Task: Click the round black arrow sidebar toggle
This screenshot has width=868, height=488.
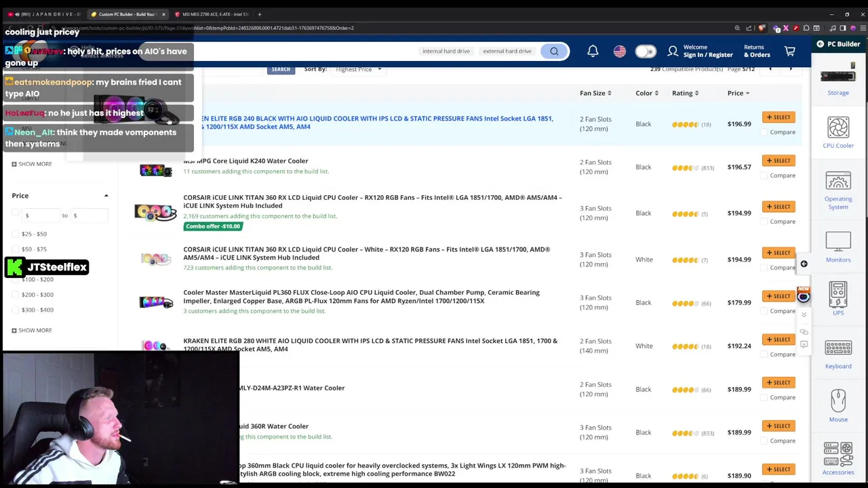Action: pyautogui.click(x=804, y=264)
